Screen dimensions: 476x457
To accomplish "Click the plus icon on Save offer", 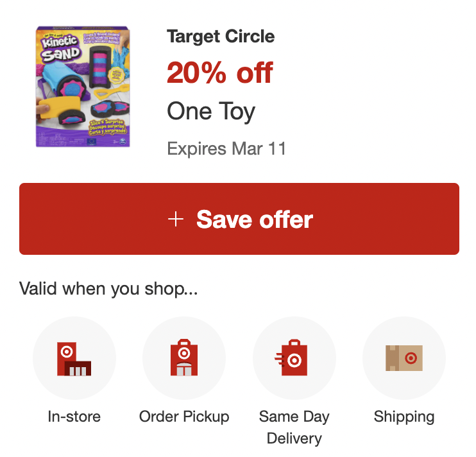I will (176, 220).
